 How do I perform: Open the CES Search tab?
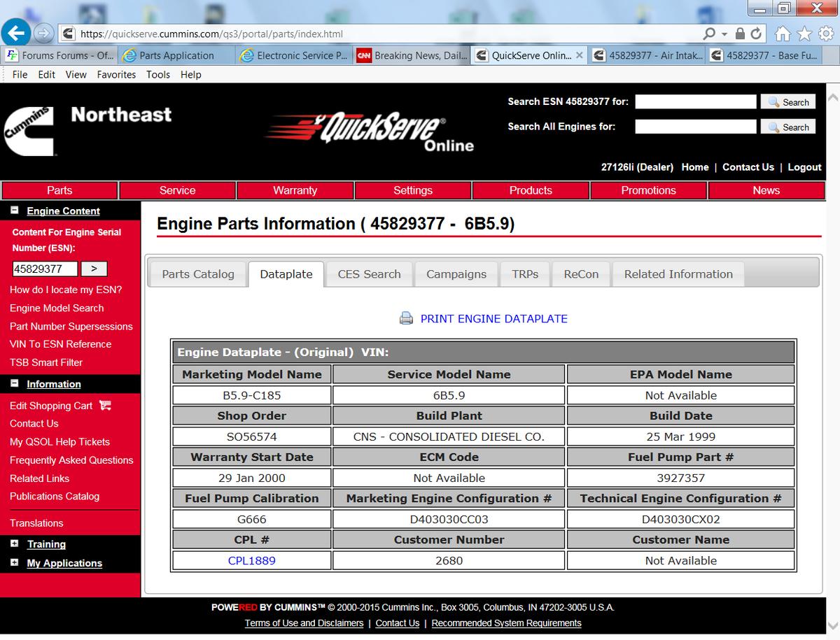point(370,274)
